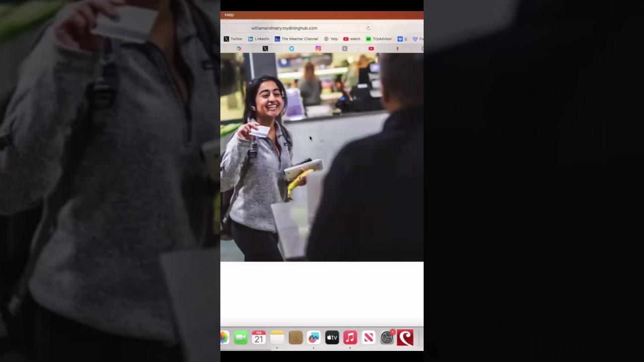
Task: Open the Help menu
Action: coord(229,15)
